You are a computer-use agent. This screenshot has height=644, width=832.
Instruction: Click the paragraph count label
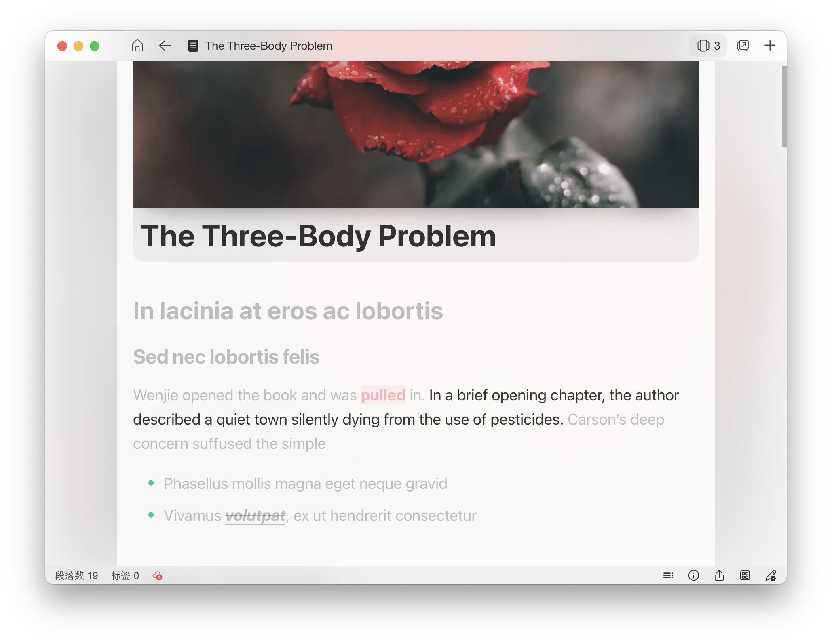(x=76, y=576)
